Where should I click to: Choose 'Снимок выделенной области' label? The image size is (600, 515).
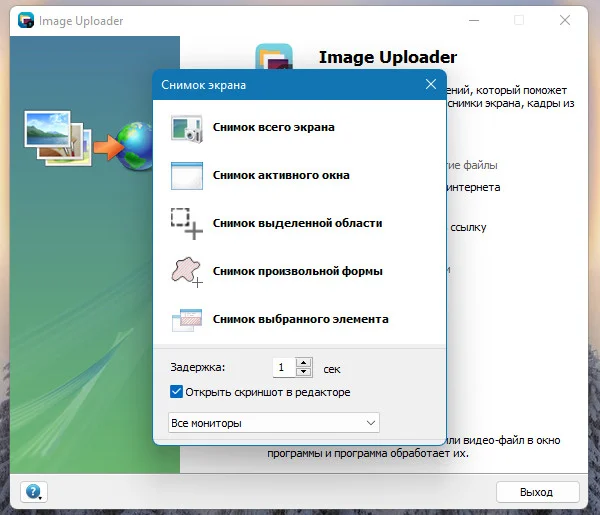[x=297, y=223]
